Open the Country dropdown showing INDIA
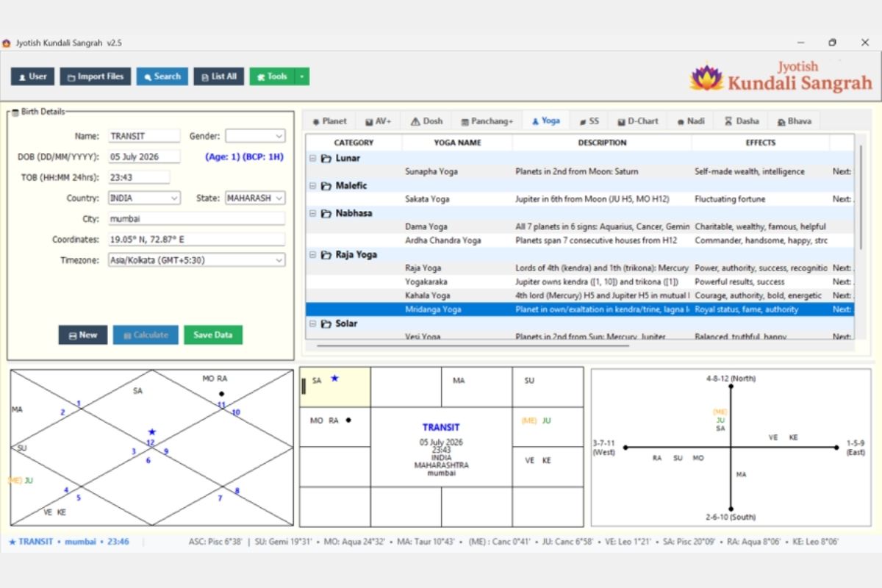The width and height of the screenshot is (882, 588). tap(144, 198)
